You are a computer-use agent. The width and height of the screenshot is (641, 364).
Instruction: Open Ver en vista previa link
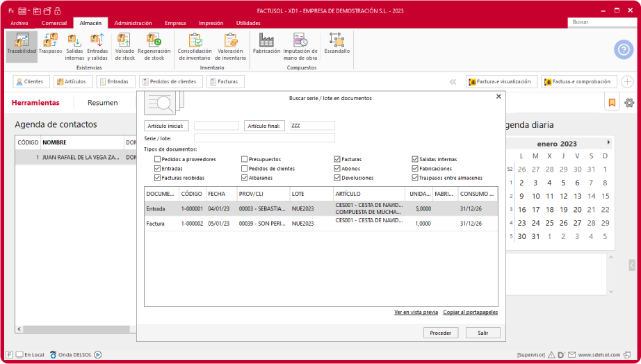416,312
